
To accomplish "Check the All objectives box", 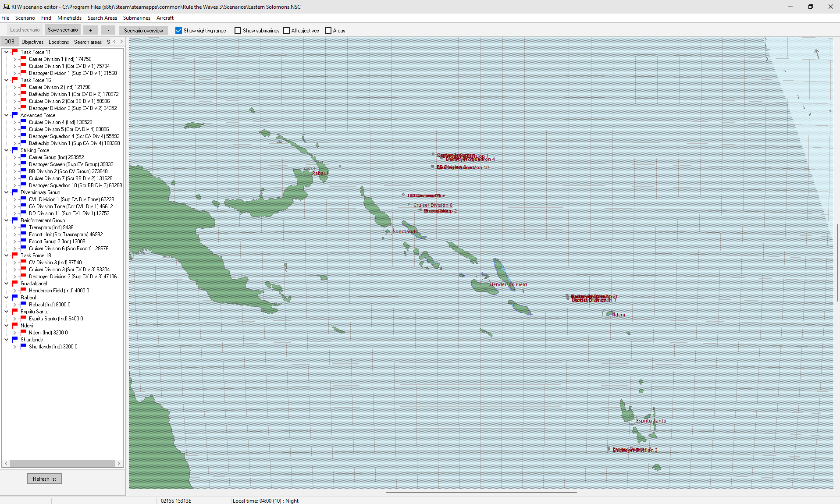I will (286, 30).
